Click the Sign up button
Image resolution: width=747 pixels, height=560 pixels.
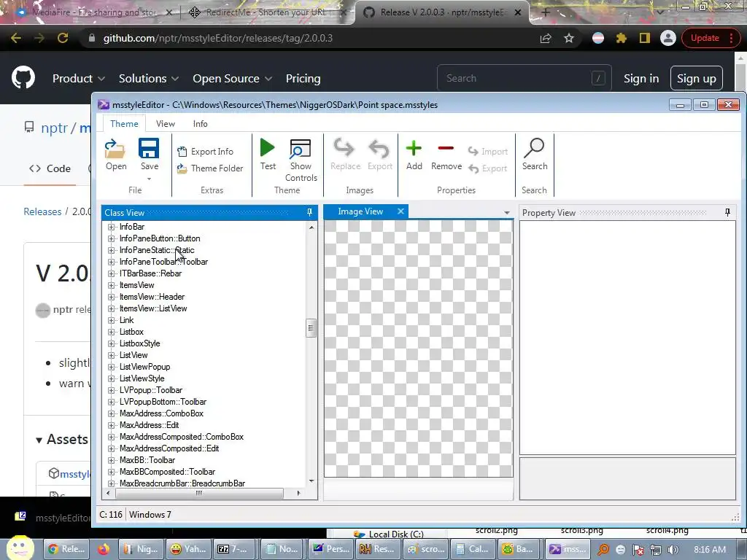[696, 79]
